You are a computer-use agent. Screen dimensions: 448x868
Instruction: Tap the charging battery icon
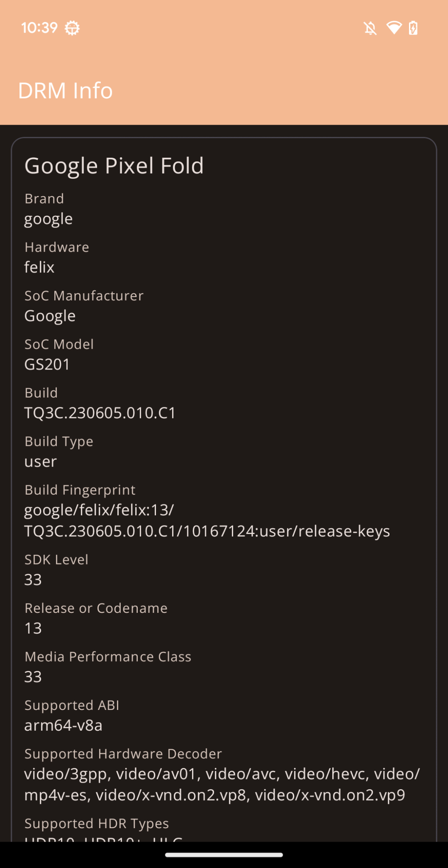click(x=413, y=27)
